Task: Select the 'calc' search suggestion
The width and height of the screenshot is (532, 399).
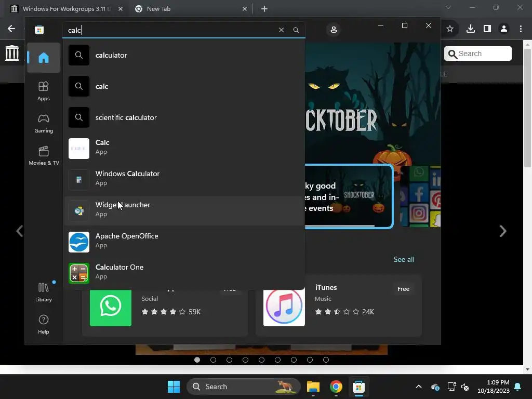Action: click(x=184, y=86)
